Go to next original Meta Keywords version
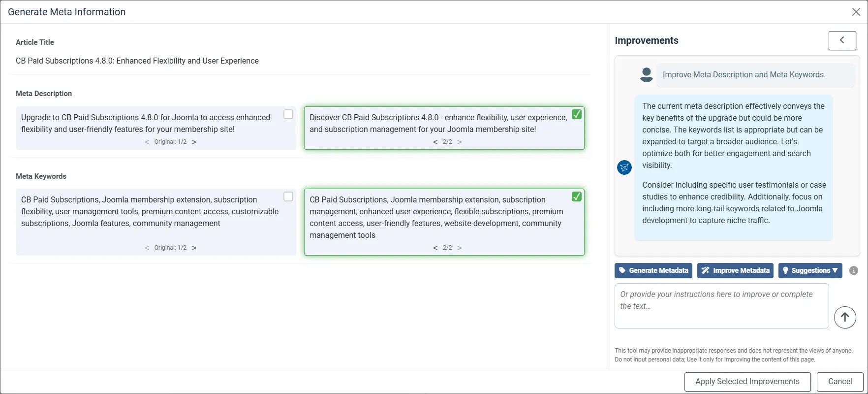Image resolution: width=868 pixels, height=394 pixels. [x=194, y=248]
